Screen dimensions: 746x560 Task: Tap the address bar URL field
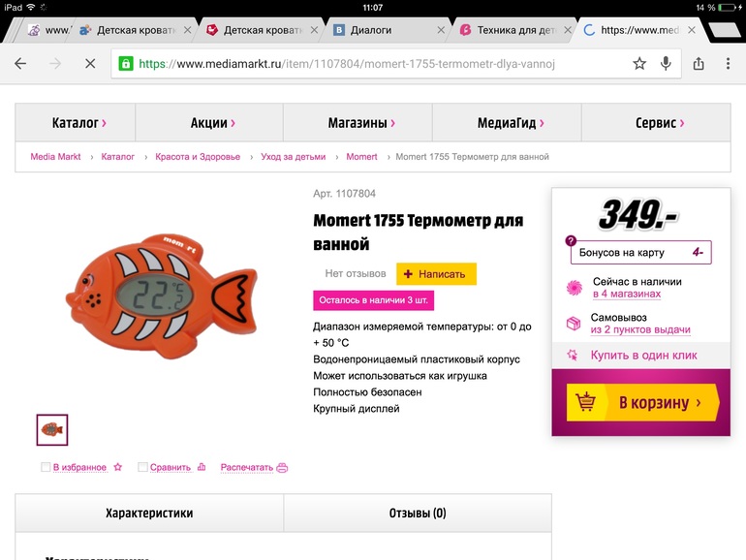coord(368,64)
